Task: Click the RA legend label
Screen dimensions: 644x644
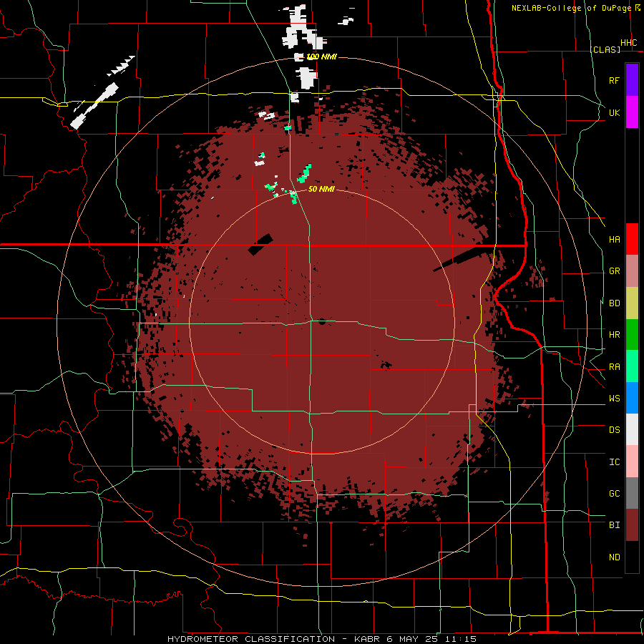Action: point(615,367)
